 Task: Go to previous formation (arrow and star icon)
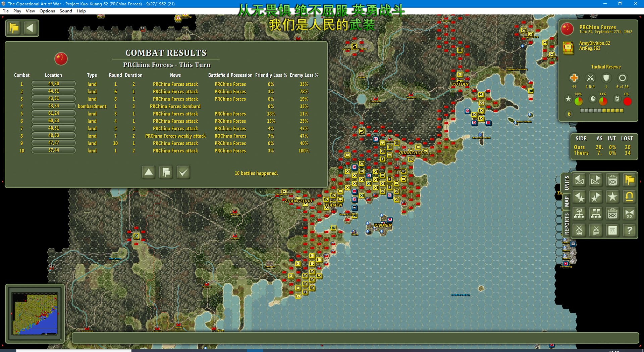pos(579,197)
